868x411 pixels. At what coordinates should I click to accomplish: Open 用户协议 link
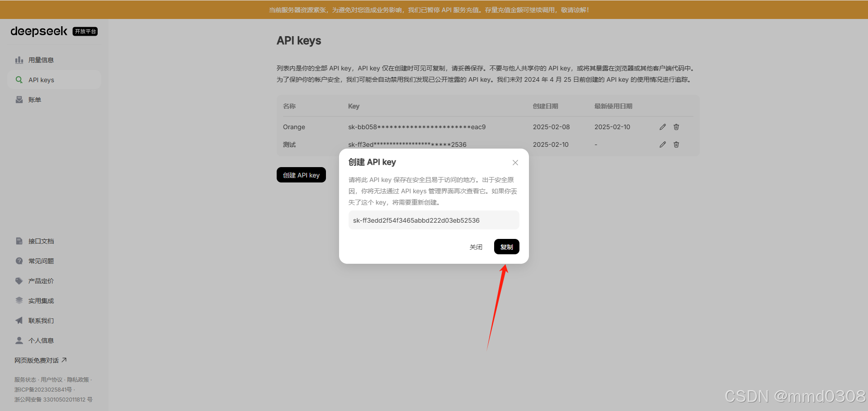point(52,380)
